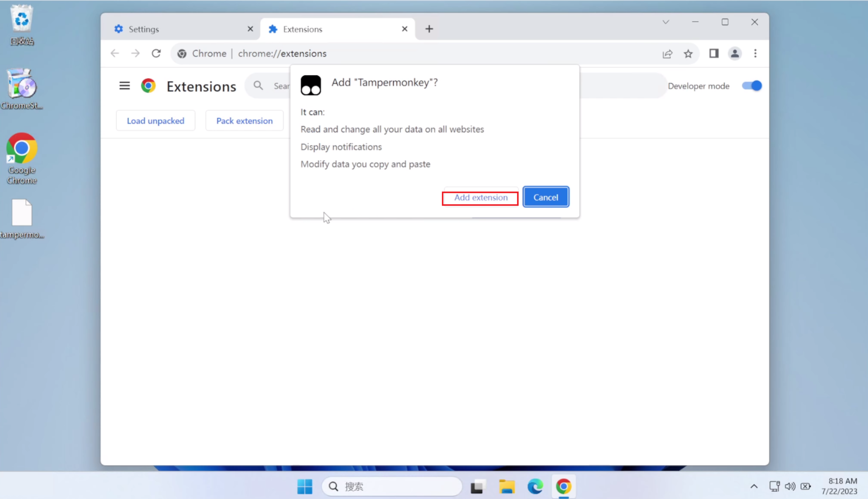This screenshot has height=499, width=868.
Task: Click the 'Display notifications' permission text
Action: pyautogui.click(x=341, y=147)
